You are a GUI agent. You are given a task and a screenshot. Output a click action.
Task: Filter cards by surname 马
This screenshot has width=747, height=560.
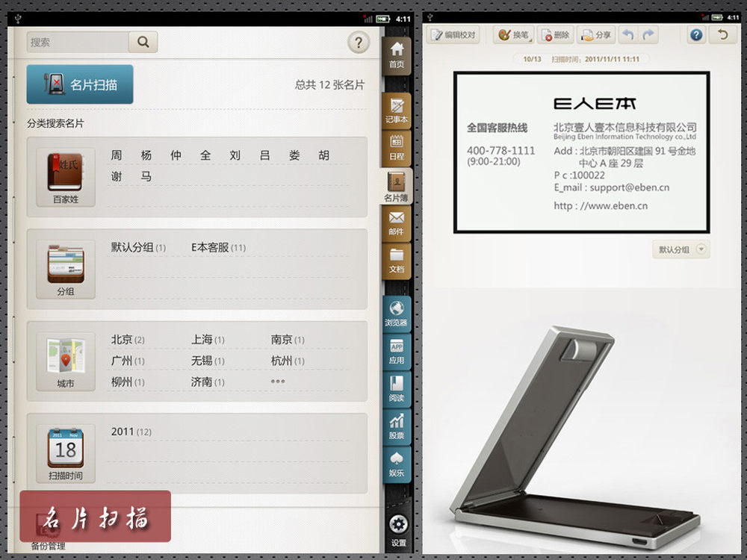(146, 177)
